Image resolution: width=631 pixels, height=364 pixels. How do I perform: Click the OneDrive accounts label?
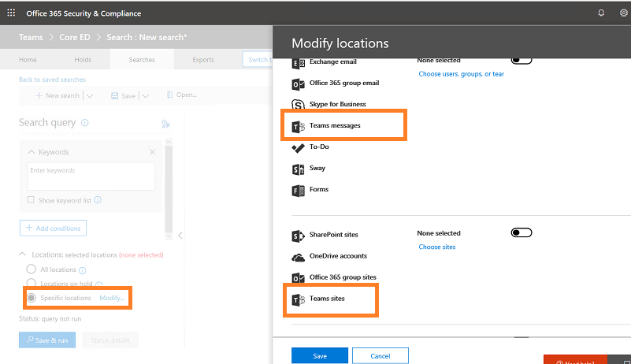[338, 256]
